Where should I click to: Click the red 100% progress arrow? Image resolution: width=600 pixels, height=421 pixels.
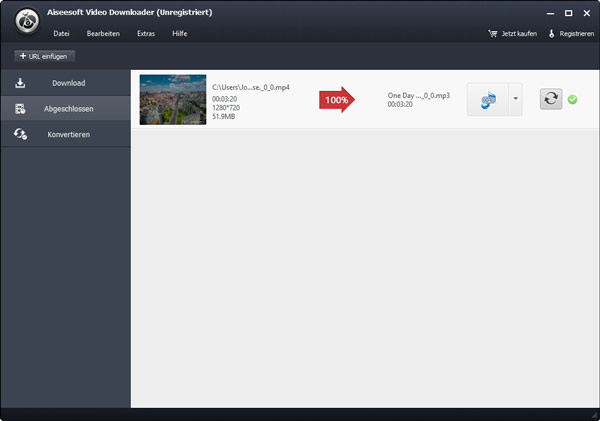click(x=337, y=100)
